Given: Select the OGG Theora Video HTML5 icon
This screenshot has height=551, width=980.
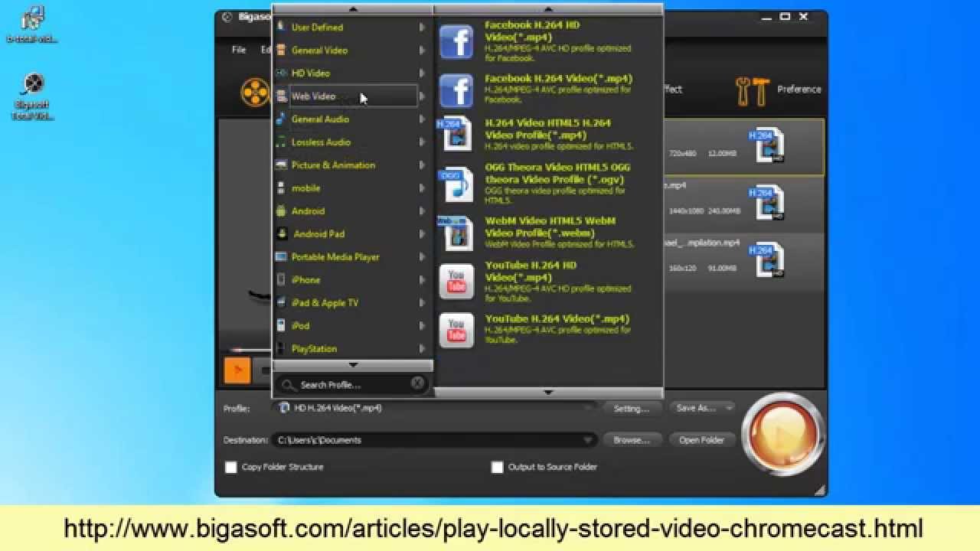Looking at the screenshot, I should point(456,184).
